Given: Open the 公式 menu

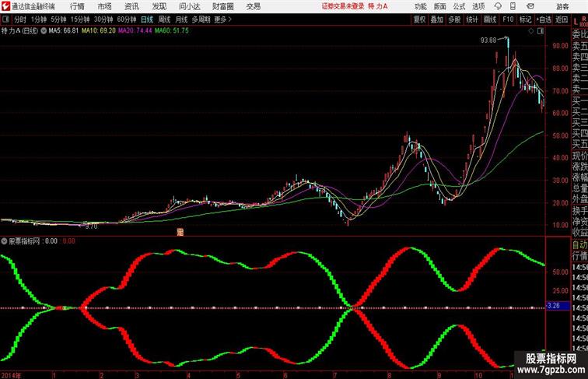Looking at the screenshot, I should pos(459,6).
